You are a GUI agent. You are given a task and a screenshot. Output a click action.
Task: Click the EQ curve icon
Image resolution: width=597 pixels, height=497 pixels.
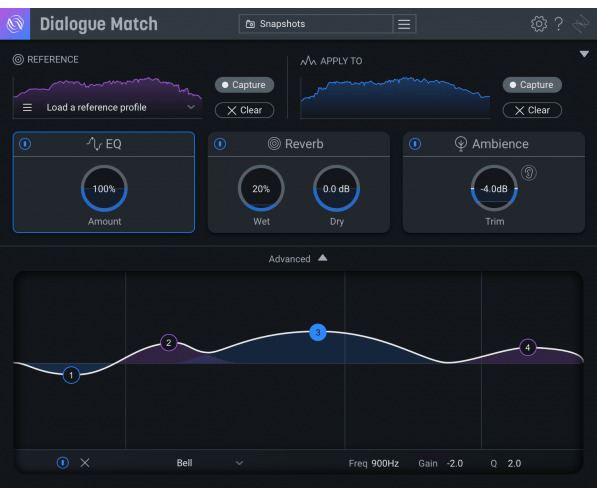pyautogui.click(x=94, y=144)
